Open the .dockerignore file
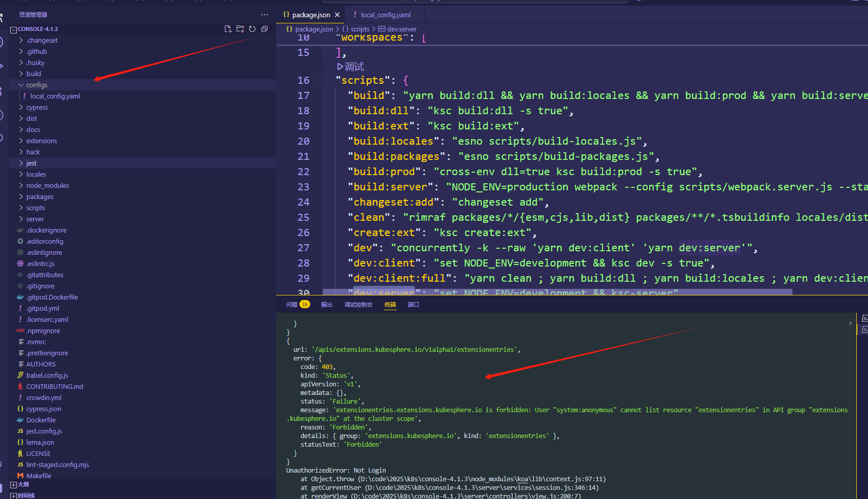 [x=46, y=230]
